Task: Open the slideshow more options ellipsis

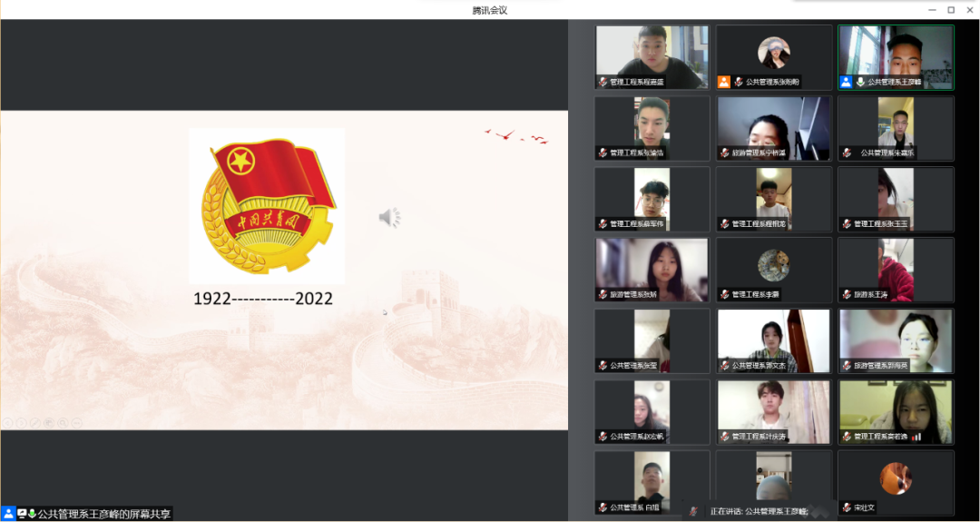Action: coord(76,423)
